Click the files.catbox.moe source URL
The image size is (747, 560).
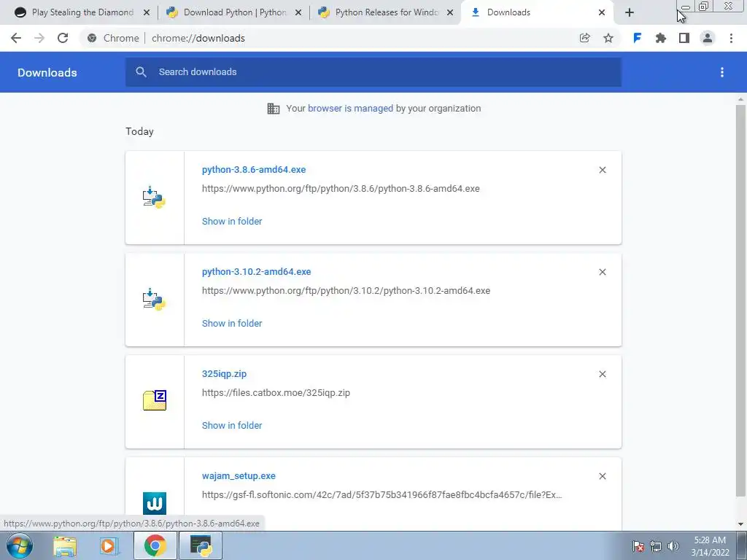click(276, 393)
